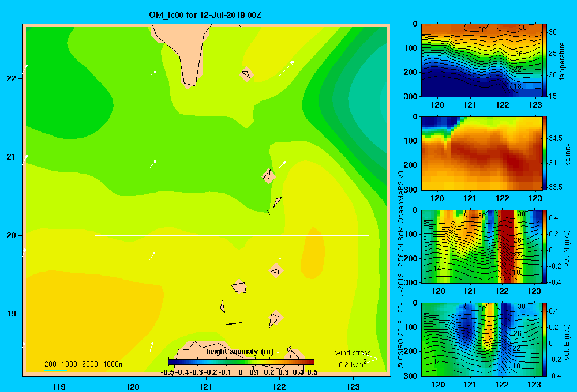Click the 'BoM OceanMAPS v3' vertical text
This screenshot has width=577, height=392.
click(401, 206)
